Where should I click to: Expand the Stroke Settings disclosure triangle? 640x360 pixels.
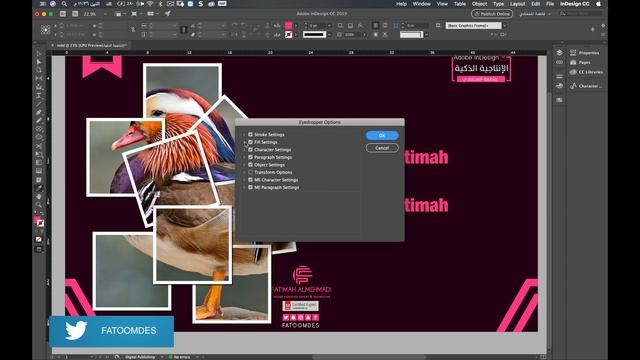click(244, 134)
